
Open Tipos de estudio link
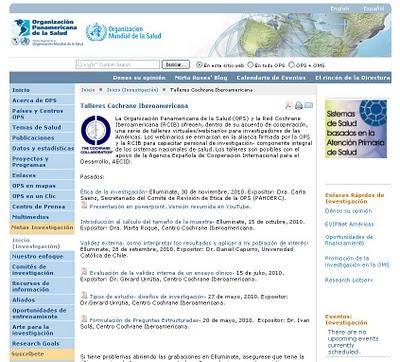click(x=146, y=297)
